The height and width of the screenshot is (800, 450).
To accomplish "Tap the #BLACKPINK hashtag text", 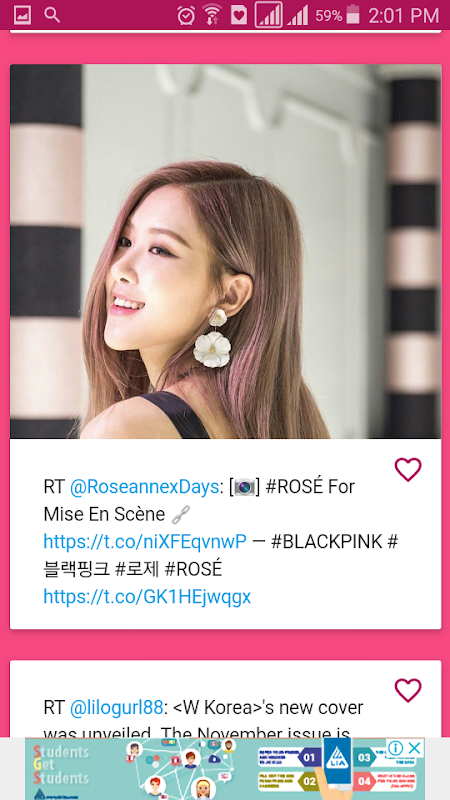I will point(327,541).
